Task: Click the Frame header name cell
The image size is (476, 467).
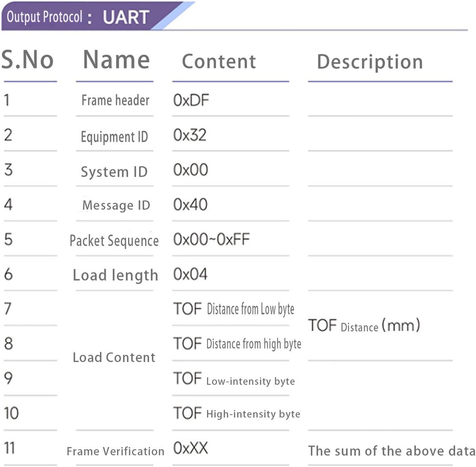Action: 115,100
